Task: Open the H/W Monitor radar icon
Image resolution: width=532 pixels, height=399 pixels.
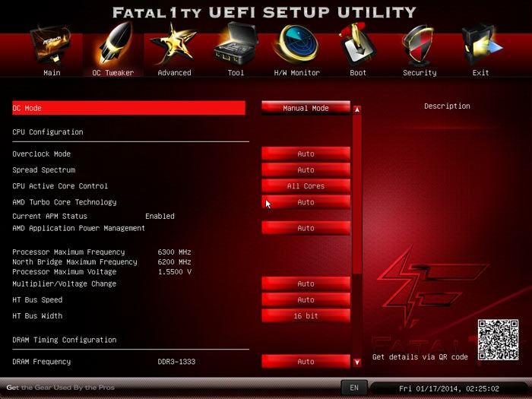Action: pos(296,44)
